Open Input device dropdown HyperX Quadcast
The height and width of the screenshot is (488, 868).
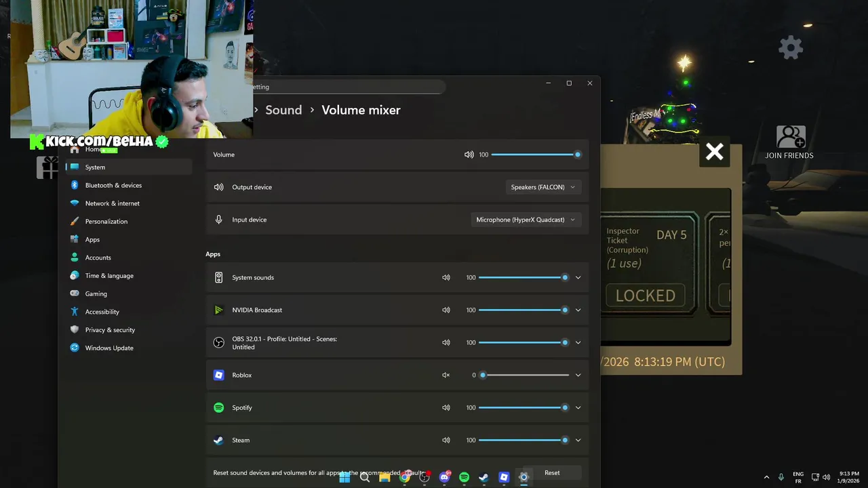click(526, 220)
